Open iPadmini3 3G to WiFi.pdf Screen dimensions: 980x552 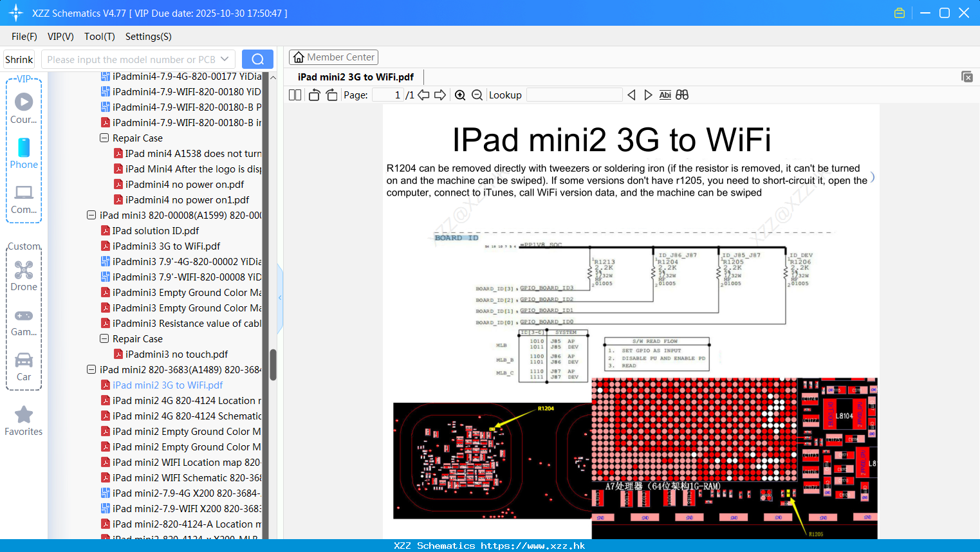coord(166,246)
